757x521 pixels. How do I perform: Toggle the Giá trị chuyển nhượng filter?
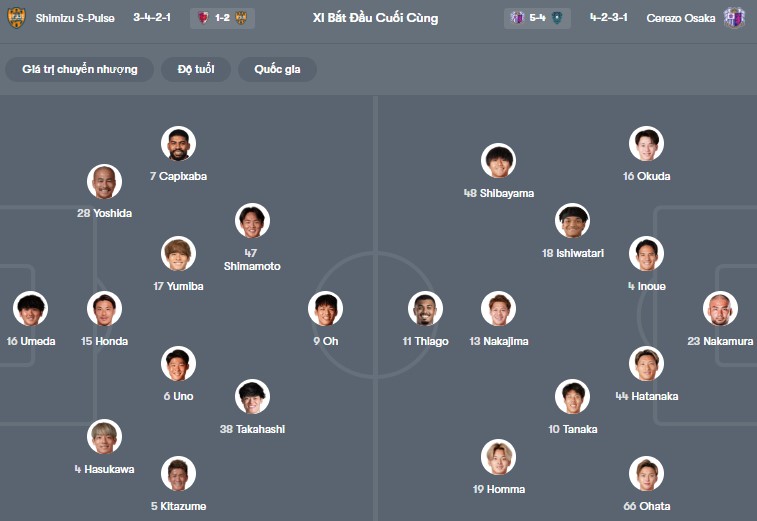point(80,69)
